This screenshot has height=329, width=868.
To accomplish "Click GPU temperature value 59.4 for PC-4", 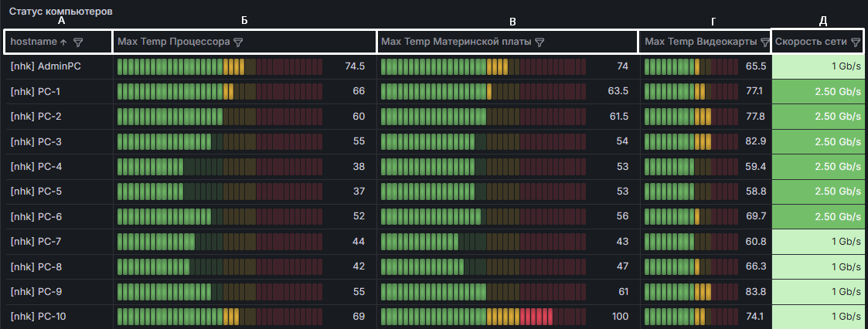I will pos(756,167).
